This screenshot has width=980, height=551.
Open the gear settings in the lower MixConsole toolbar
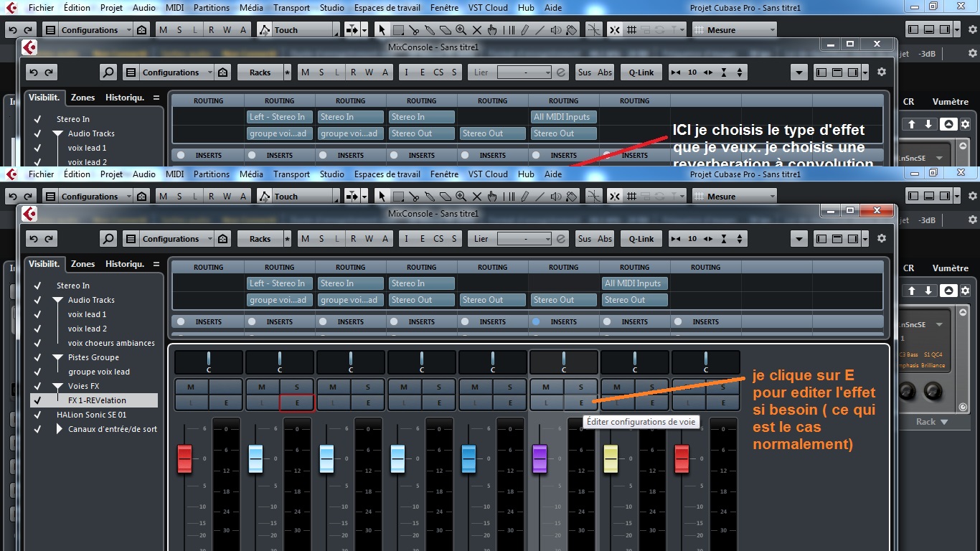click(882, 239)
